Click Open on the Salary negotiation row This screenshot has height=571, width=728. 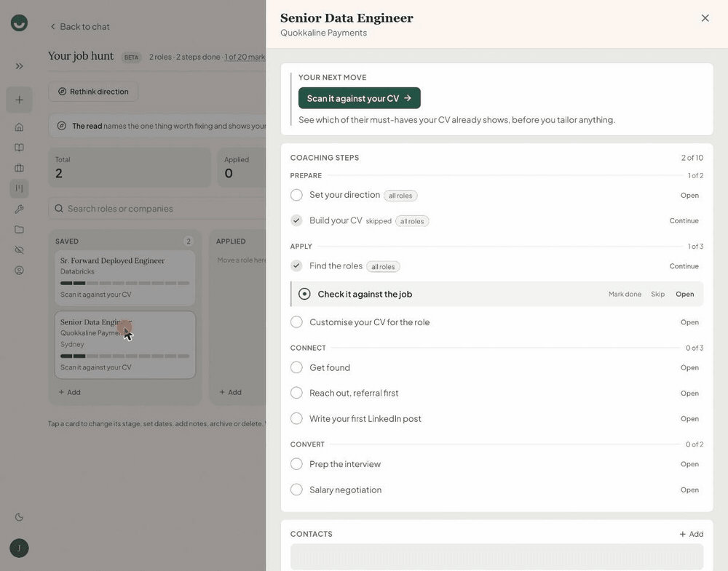click(x=689, y=490)
